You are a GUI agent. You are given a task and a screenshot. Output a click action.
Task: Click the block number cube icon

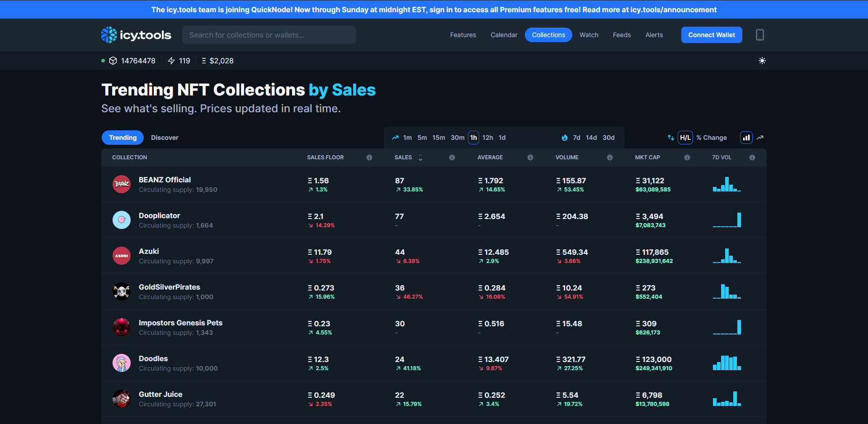[113, 61]
